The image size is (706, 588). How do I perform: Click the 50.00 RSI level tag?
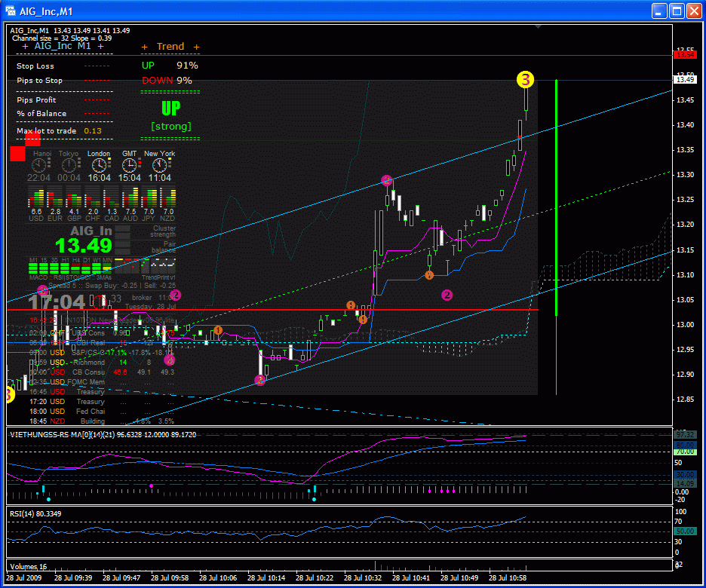pyautogui.click(x=684, y=531)
